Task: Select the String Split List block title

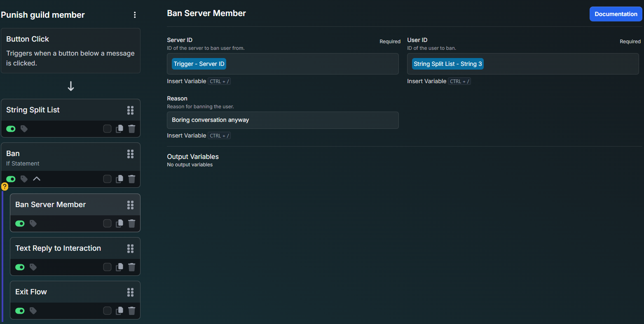Action: [x=33, y=110]
